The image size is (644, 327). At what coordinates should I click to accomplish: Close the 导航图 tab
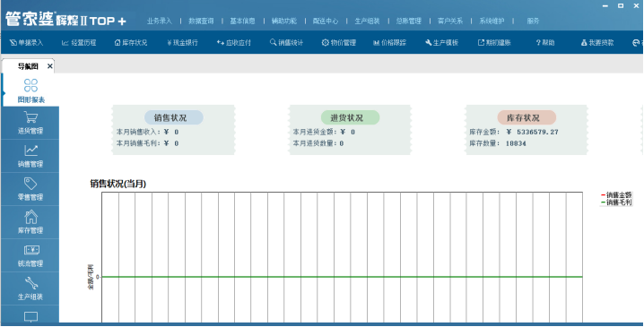(49, 66)
